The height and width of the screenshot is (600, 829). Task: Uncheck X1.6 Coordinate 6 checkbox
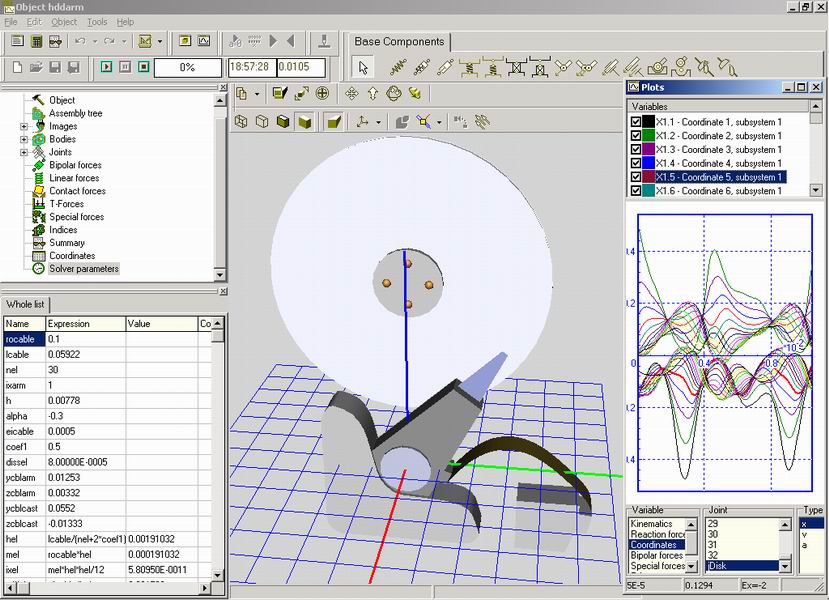click(635, 190)
